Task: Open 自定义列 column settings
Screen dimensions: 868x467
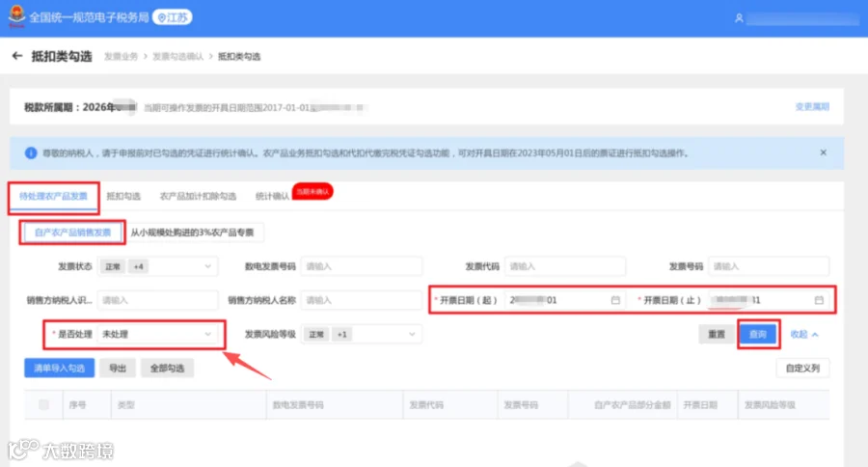Action: [802, 368]
